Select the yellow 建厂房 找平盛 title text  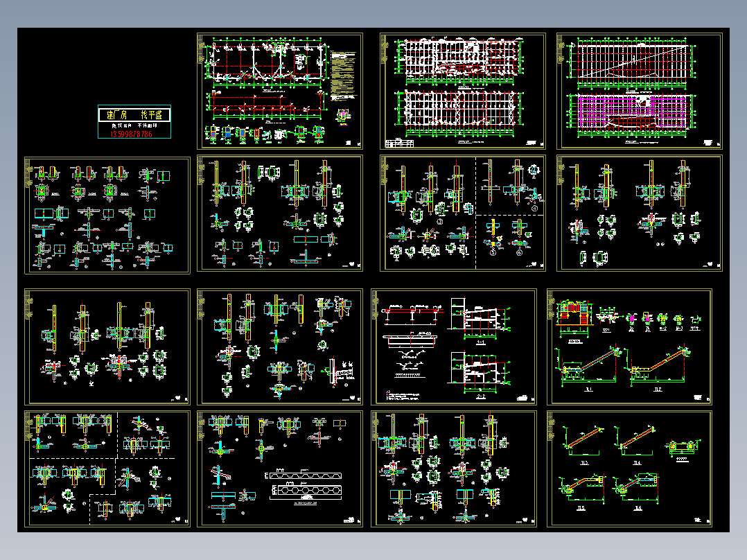tap(134, 115)
